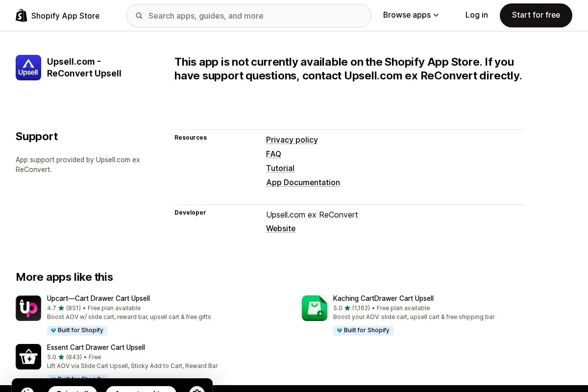
Task: Open the Upcart app icon
Action: pyautogui.click(x=28, y=308)
